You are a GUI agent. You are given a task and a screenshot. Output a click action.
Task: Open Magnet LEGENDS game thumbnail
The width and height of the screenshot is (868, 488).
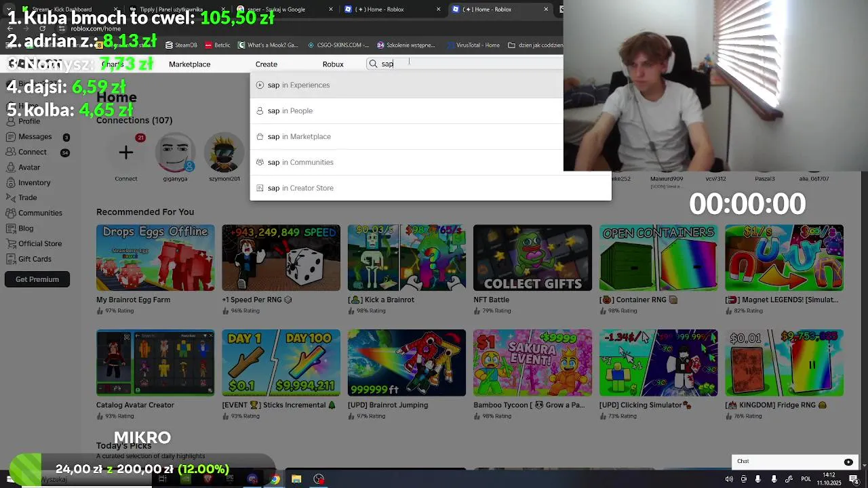click(x=784, y=258)
